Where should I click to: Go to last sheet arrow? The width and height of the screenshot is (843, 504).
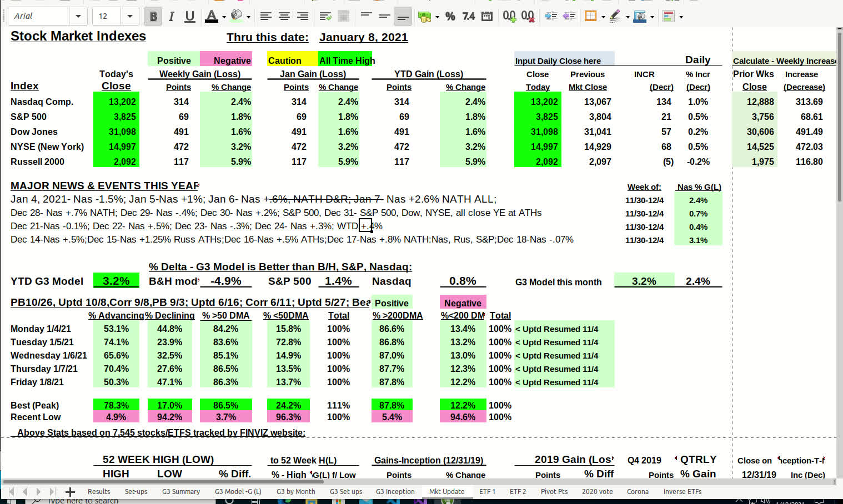point(52,492)
